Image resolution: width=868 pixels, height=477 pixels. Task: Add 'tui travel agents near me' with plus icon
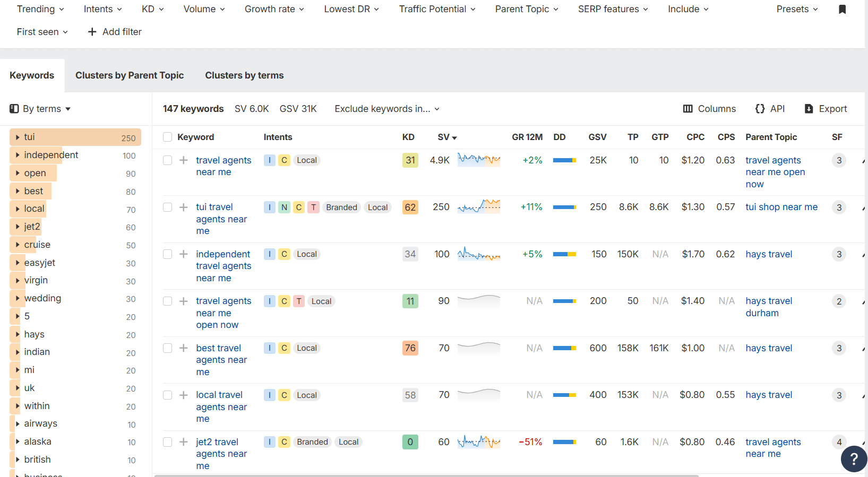pos(184,207)
